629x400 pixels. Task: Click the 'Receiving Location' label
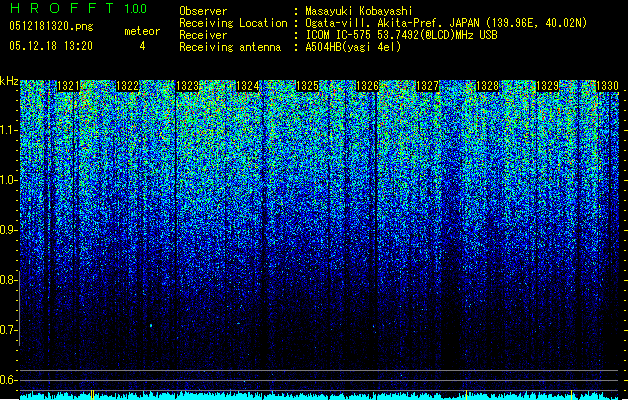(233, 23)
